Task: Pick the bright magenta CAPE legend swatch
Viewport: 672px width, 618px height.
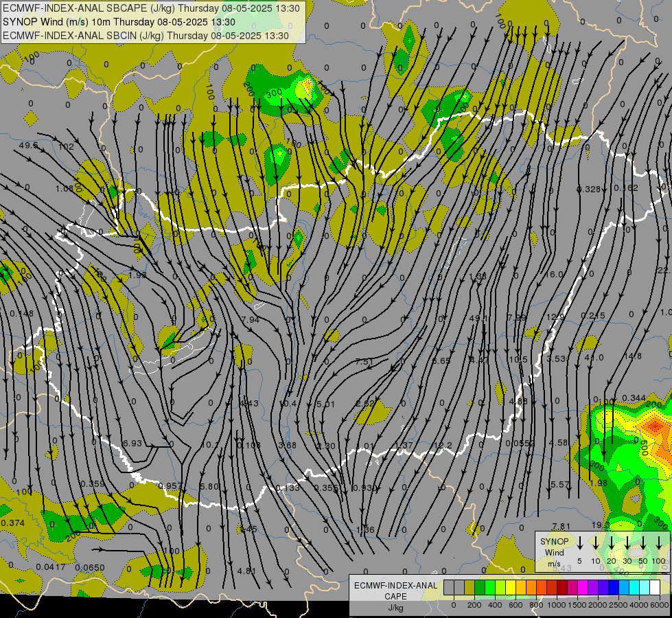Action: click(x=583, y=587)
